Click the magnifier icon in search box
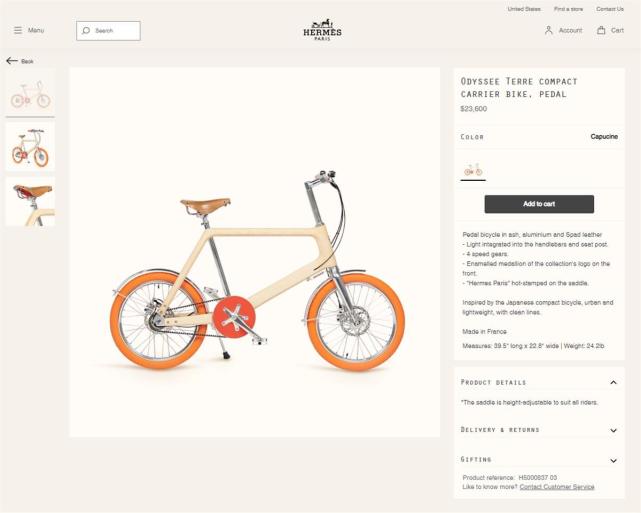Image resolution: width=641 pixels, height=513 pixels. 86,31
